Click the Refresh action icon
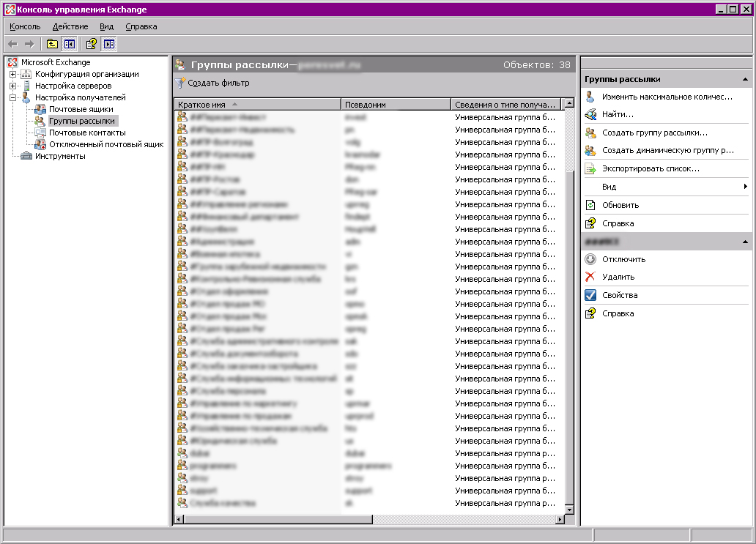Screen dimensions: 756x544 590,205
